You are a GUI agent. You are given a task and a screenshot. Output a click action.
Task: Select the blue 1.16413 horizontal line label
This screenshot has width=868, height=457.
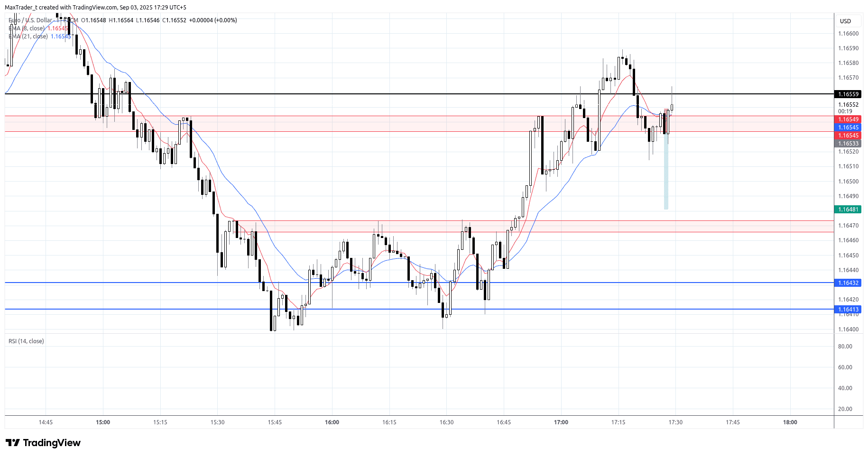pyautogui.click(x=848, y=310)
